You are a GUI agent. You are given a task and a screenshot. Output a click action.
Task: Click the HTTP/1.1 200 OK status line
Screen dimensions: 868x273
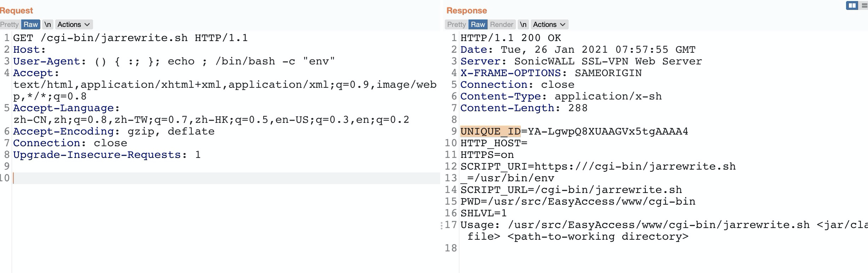511,38
